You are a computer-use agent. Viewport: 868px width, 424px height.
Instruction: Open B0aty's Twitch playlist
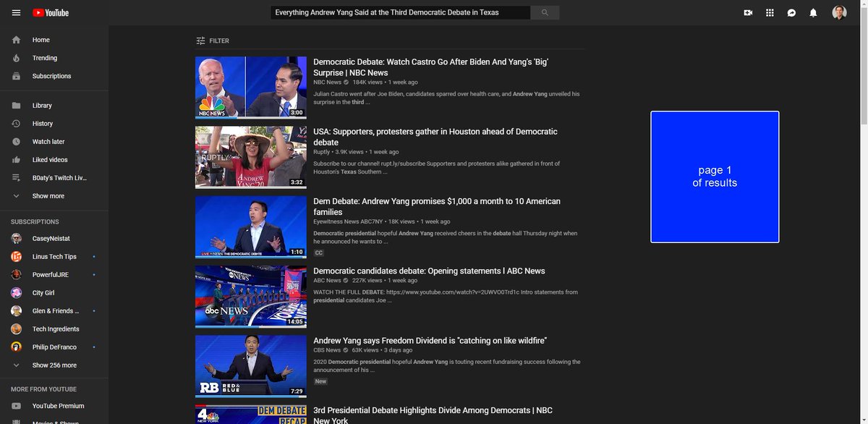(54, 178)
